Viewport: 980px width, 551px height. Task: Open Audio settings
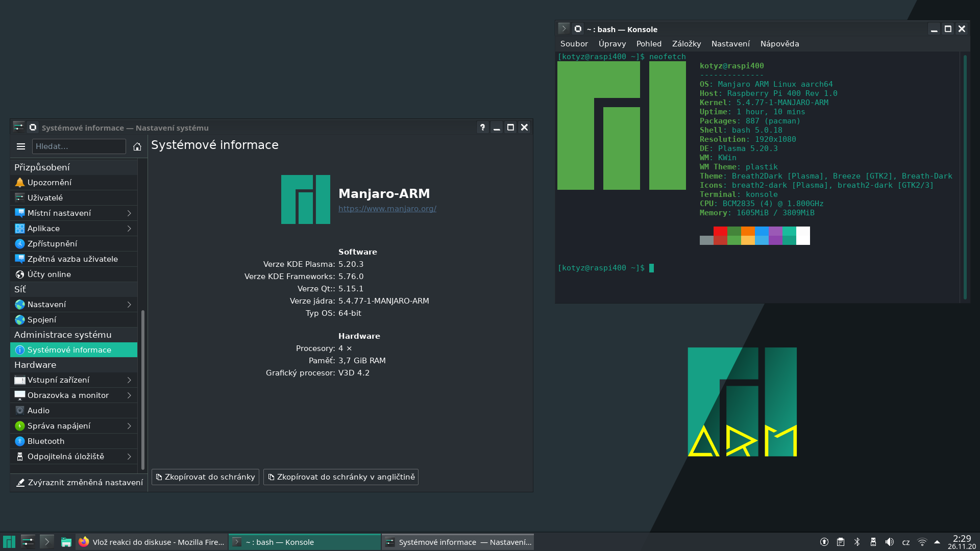click(73, 411)
